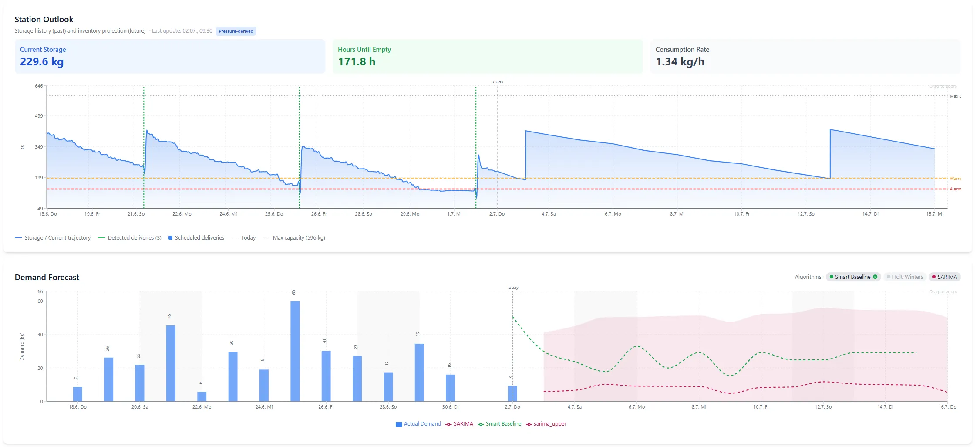Toggle the SARIMA algorithm chip

tap(944, 277)
